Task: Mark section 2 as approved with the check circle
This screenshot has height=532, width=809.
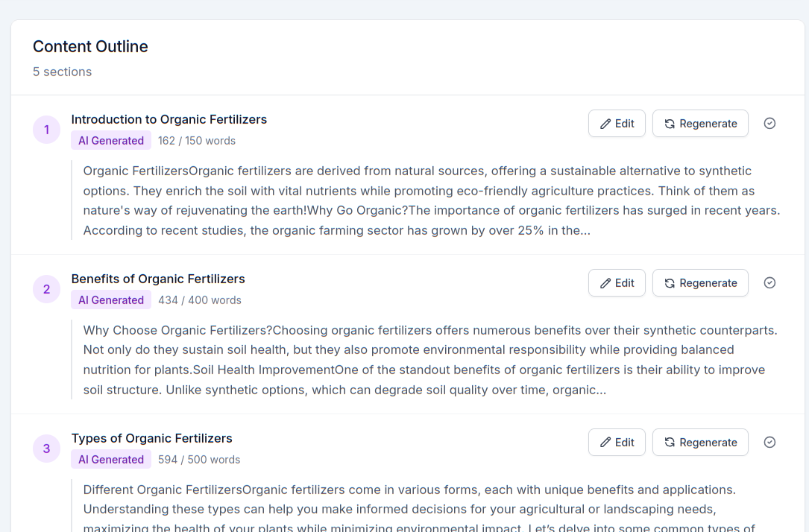Action: click(x=770, y=283)
